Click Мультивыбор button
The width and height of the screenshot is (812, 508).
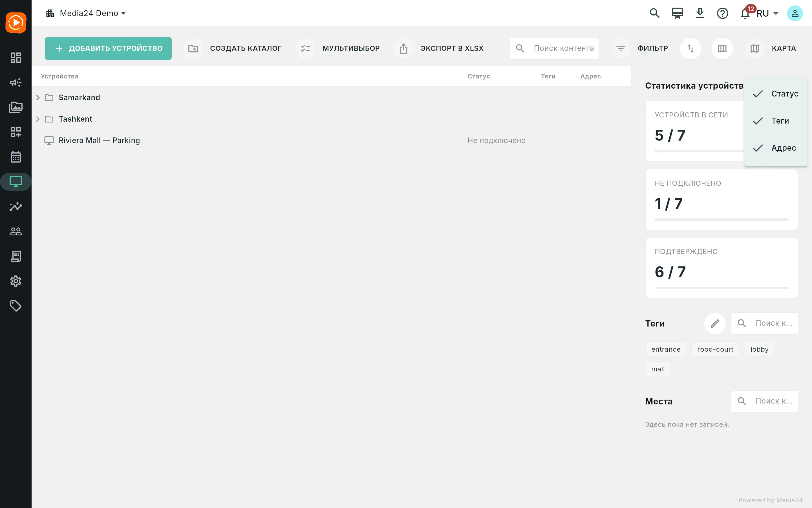[338, 48]
